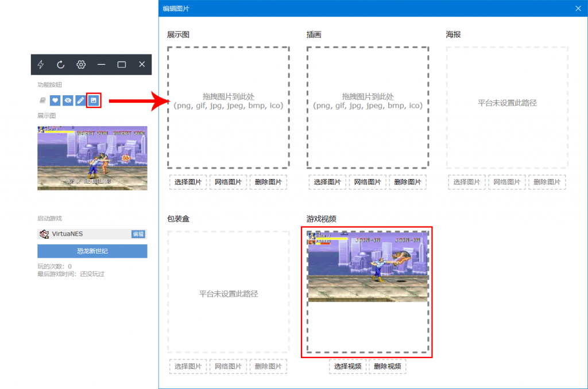
Task: Click the circular refresh arrow icon
Action: (61, 65)
